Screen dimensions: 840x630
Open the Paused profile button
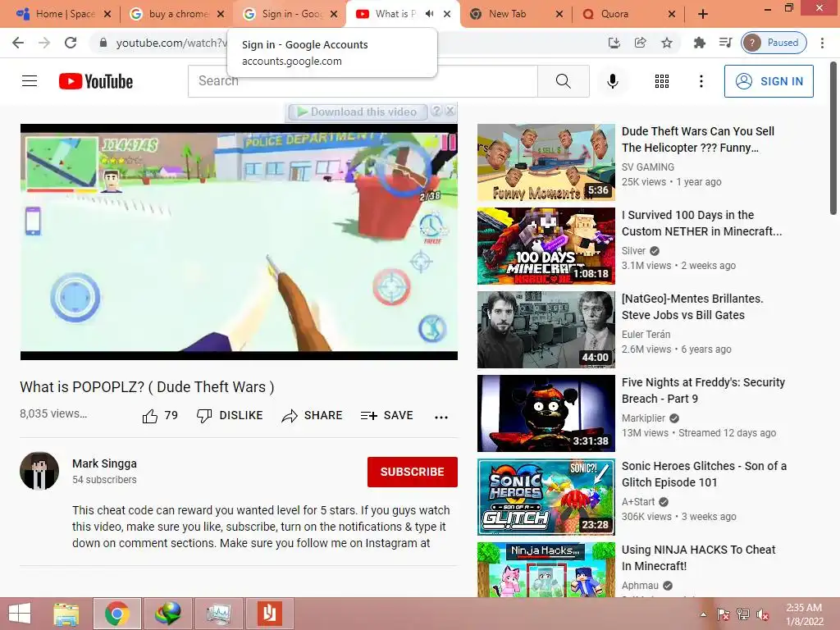pos(774,43)
